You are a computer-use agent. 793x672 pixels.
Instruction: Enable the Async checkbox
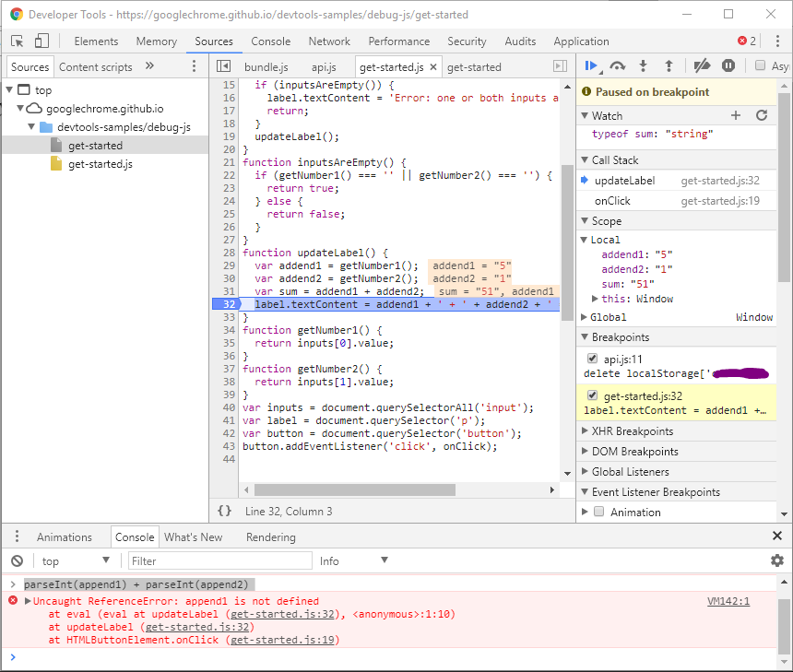tap(759, 66)
